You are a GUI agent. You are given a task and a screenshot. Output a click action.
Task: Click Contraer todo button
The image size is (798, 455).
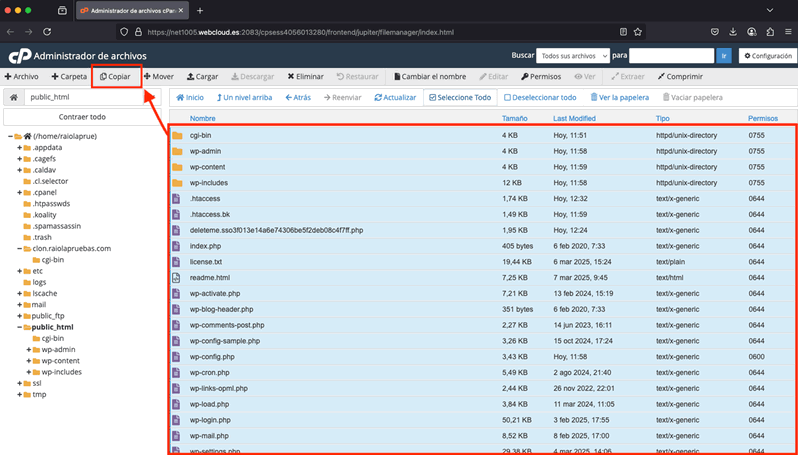tap(82, 117)
